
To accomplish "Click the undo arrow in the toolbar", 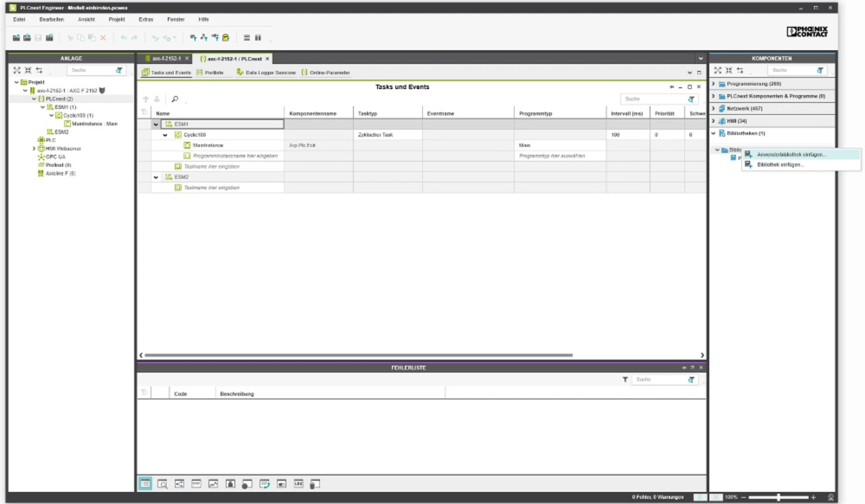I will 124,38.
